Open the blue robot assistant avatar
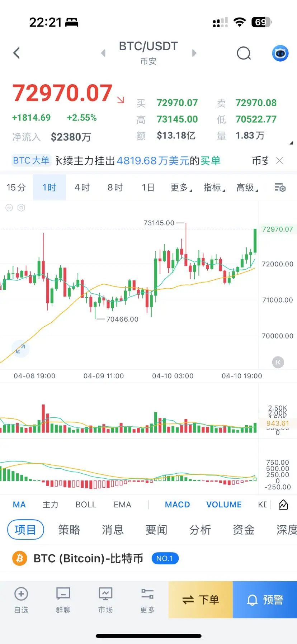This screenshot has height=644, width=297. click(280, 53)
